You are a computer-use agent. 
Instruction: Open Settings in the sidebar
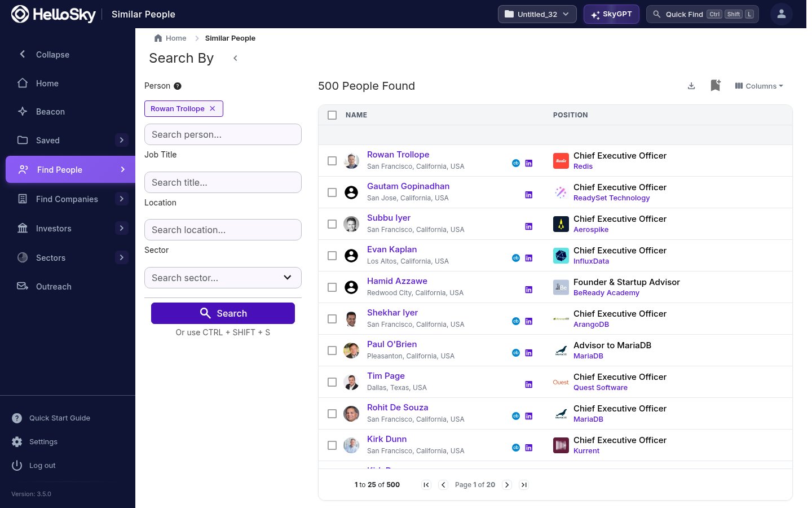pos(34,442)
